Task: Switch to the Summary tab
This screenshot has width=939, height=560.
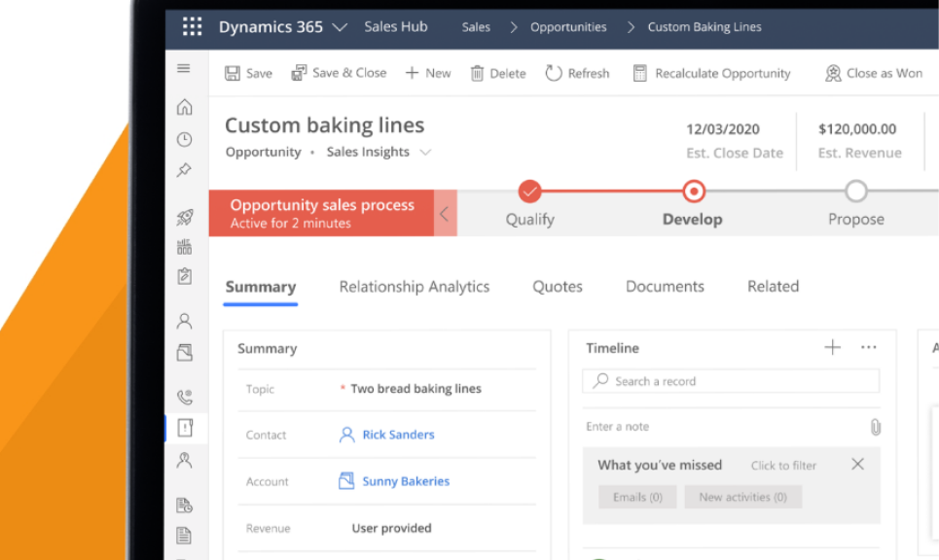Action: pos(261,287)
